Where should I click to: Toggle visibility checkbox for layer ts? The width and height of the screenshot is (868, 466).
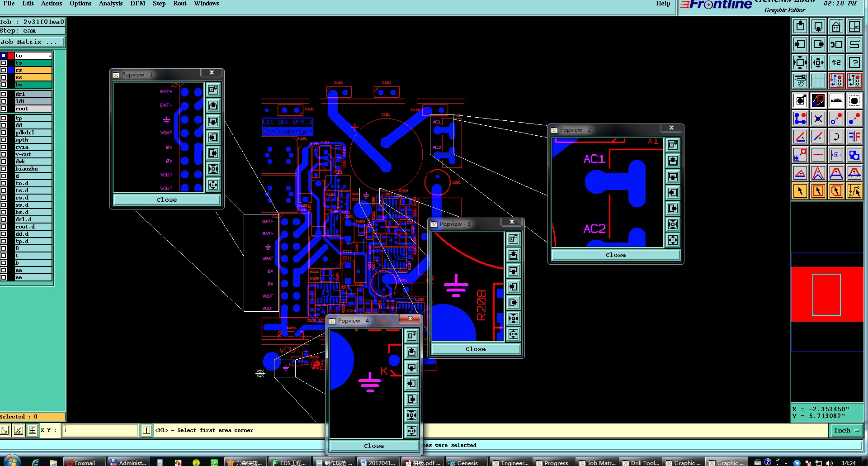pyautogui.click(x=4, y=63)
